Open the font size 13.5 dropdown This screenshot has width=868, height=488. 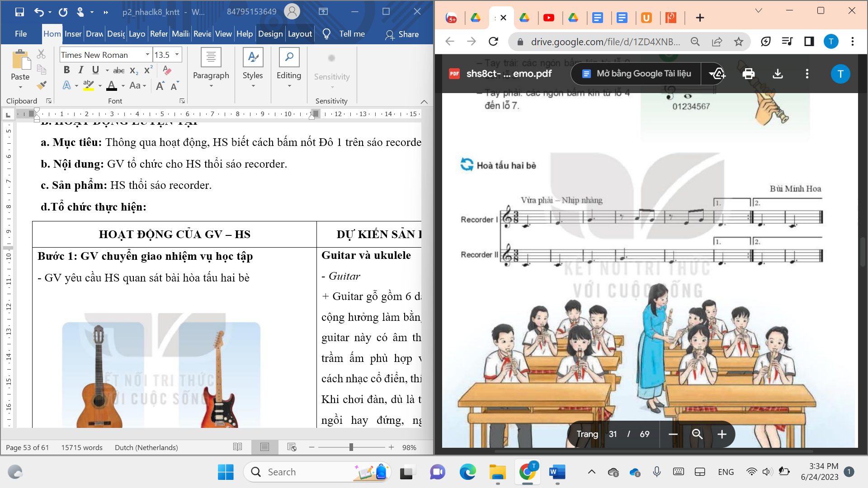coord(177,55)
